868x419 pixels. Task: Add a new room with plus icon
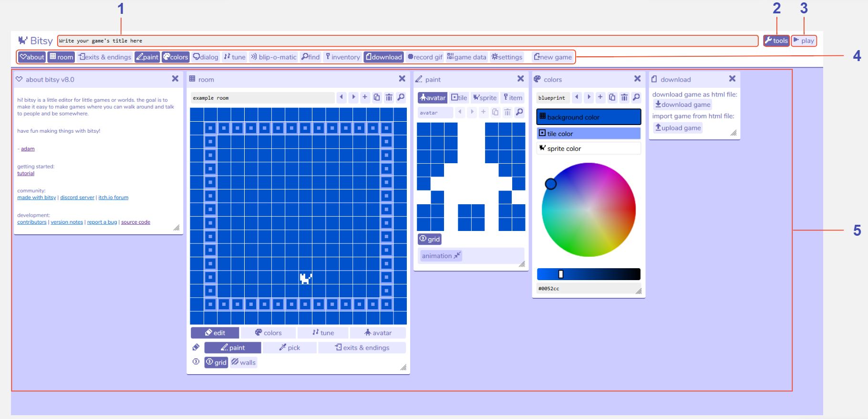(365, 97)
